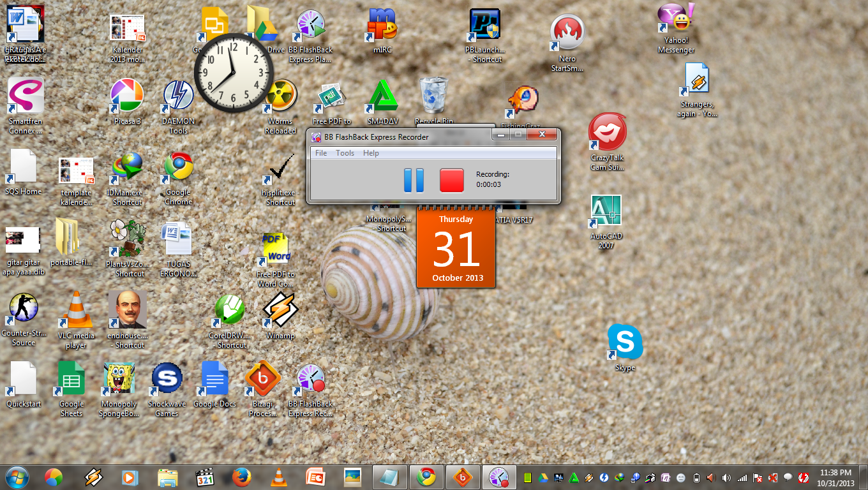
Task: Open the 'template kalende...' PowerPoint file
Action: click(76, 180)
